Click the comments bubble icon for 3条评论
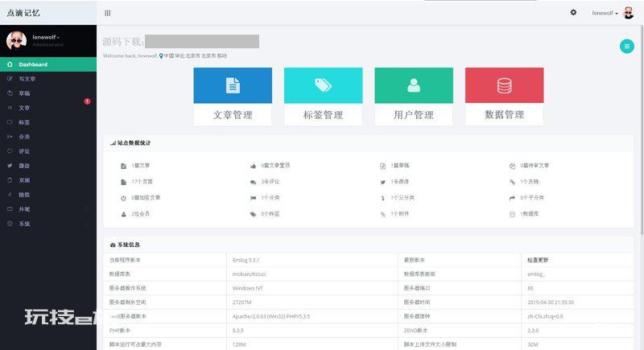 (x=254, y=182)
